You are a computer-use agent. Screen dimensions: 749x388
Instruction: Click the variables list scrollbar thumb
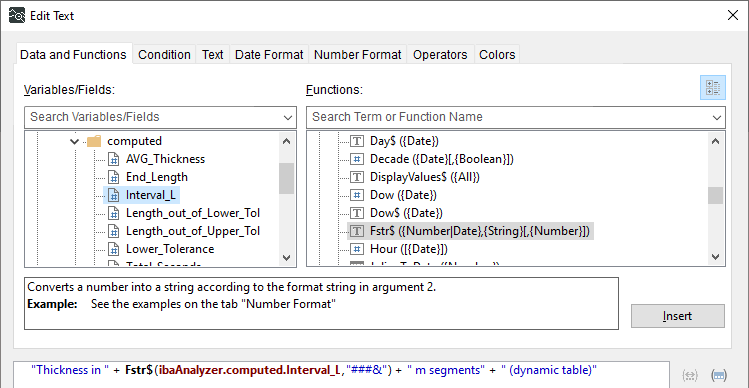click(x=286, y=178)
